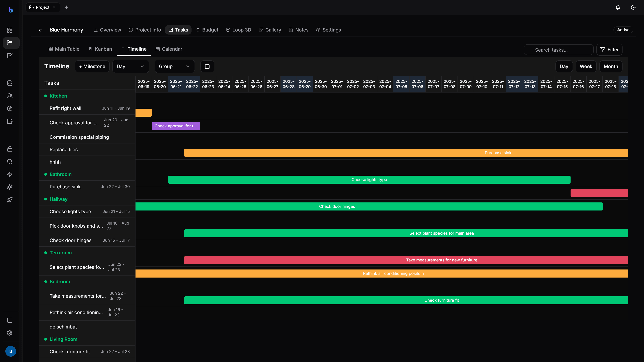Viewport: 644px width, 362px height.
Task: Select the 'Refit right wall' task row
Action: tap(87, 108)
